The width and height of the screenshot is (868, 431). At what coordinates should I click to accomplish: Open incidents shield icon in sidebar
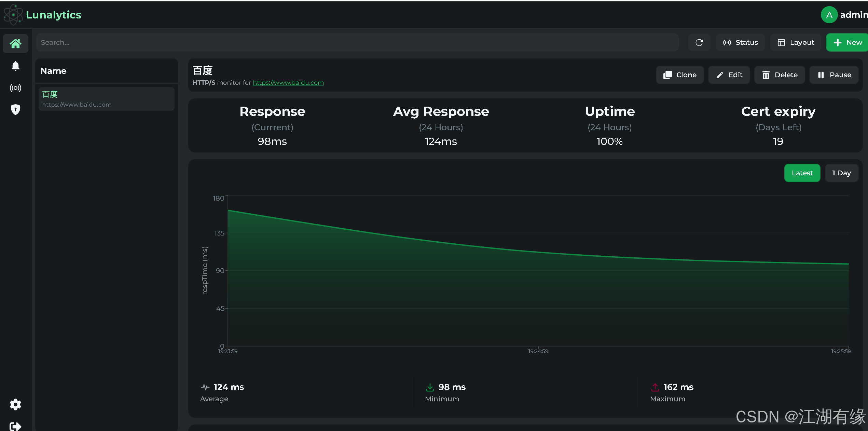[15, 109]
